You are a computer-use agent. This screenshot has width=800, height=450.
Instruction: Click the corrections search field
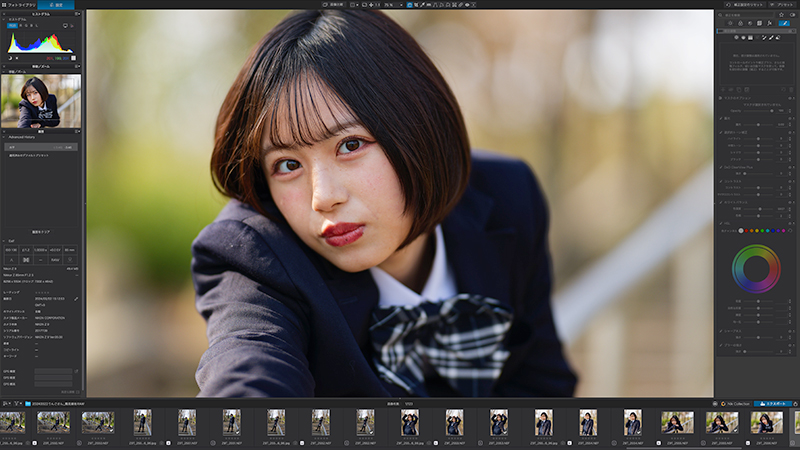click(745, 15)
